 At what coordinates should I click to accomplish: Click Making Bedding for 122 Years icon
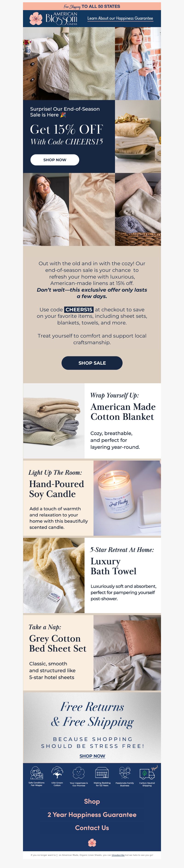(102, 772)
